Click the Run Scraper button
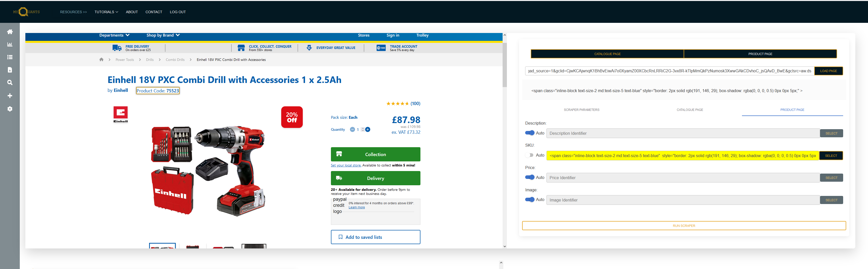 tap(684, 226)
